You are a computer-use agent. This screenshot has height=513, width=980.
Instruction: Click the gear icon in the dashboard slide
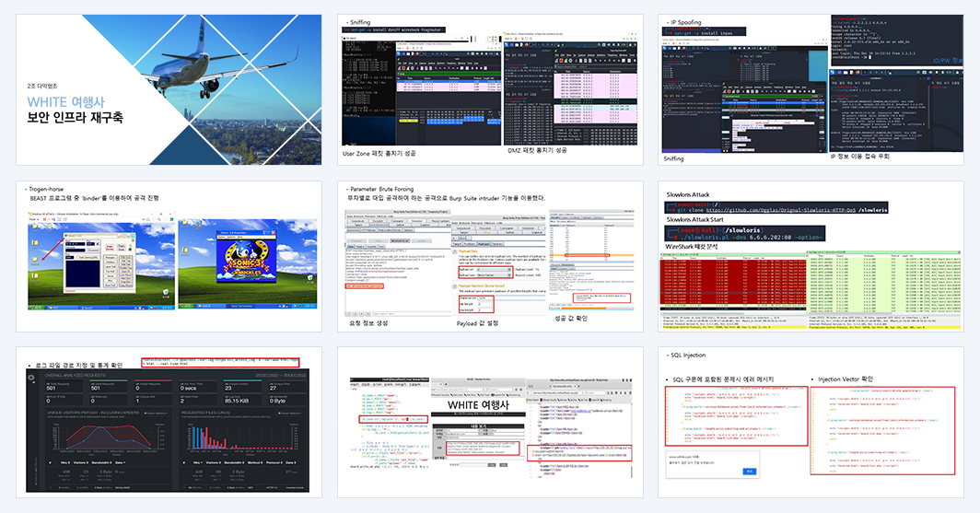coord(31,378)
